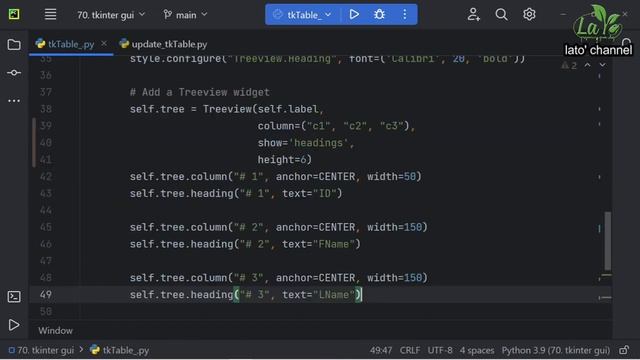
Task: Open the Python 3.9 interpreter selector
Action: 556,350
